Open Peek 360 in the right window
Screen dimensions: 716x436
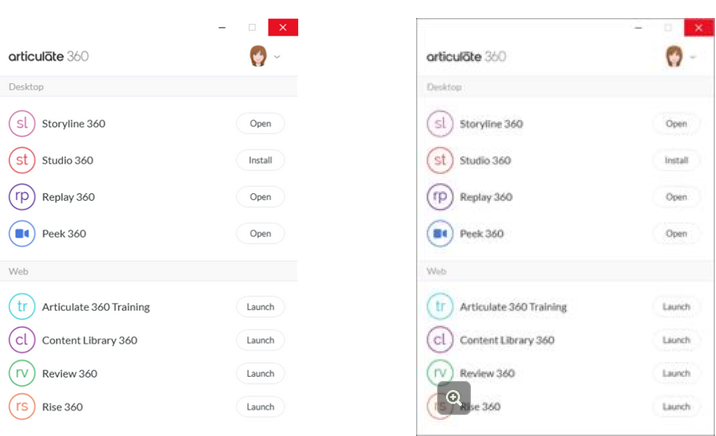tap(676, 233)
